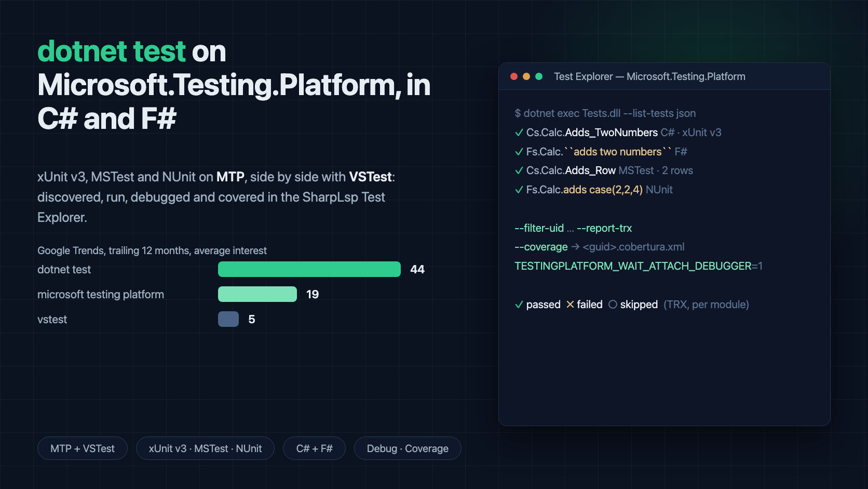Screen dimensions: 868x489
Task: Click the value 19 next to bar
Action: (x=313, y=294)
